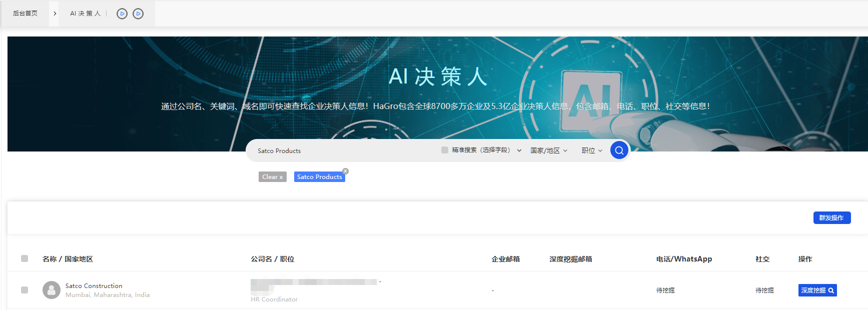Click 待挖掘 under the 电话/WhatsApp column
This screenshot has width=868, height=310.
(665, 290)
